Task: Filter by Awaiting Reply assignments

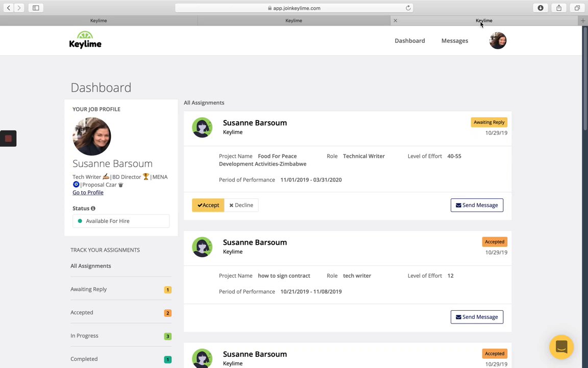Action: pyautogui.click(x=88, y=289)
